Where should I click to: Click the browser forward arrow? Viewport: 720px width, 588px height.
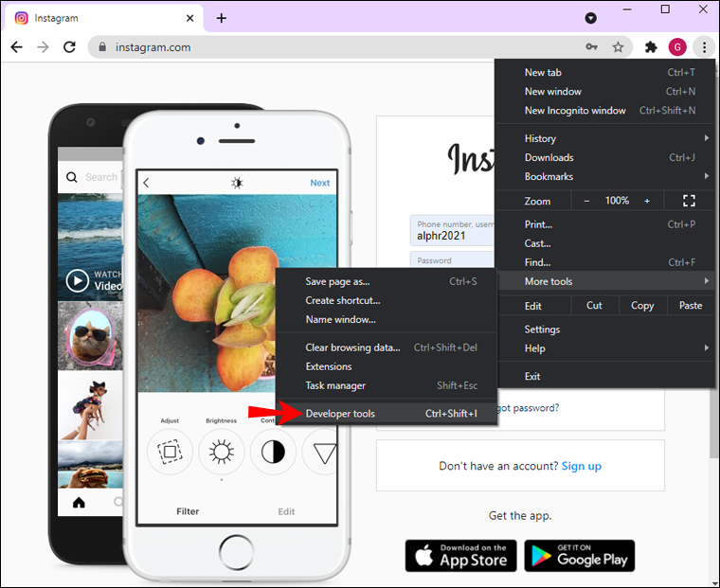click(x=44, y=46)
